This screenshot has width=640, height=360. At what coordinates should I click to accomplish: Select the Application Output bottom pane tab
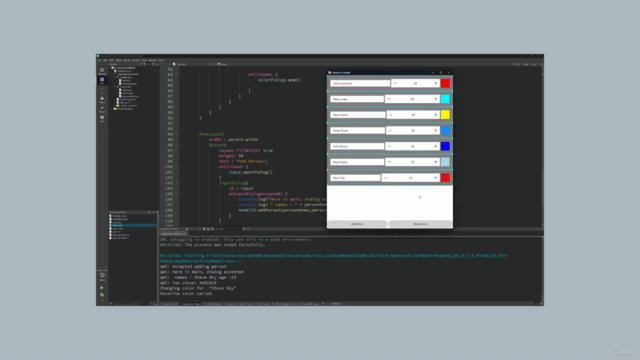click(191, 304)
